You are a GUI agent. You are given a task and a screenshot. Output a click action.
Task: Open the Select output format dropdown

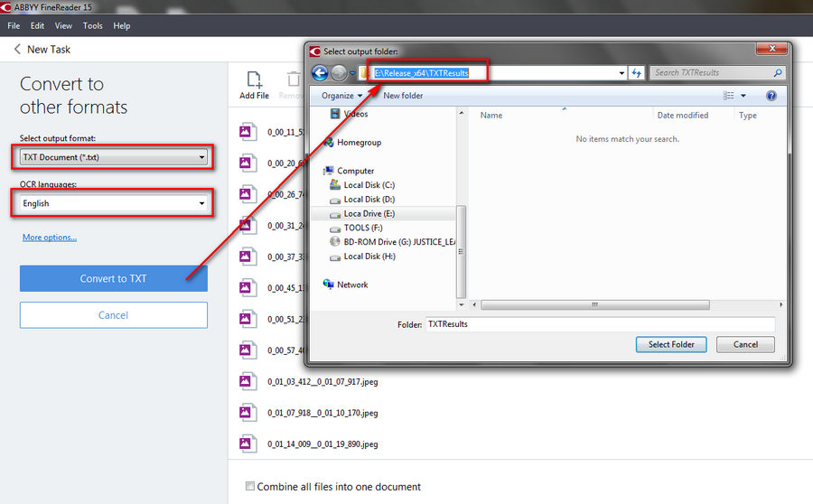[x=114, y=157]
